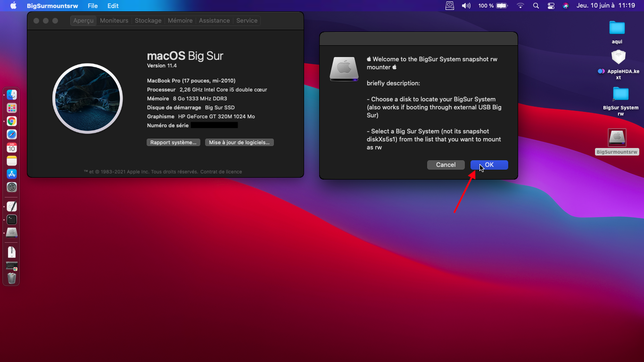Viewport: 644px width, 362px height.
Task: Click the 'macOS Big Sur' title text
Action: [185, 56]
